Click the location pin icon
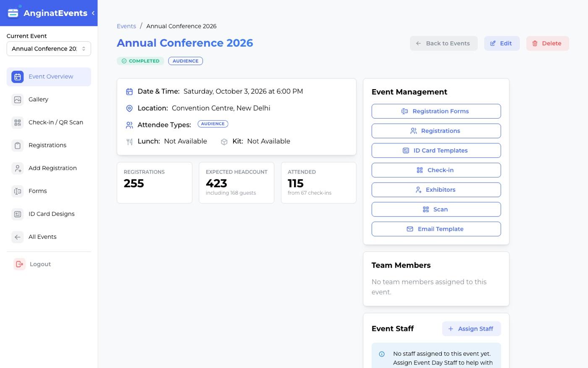588x368 pixels. 129,109
